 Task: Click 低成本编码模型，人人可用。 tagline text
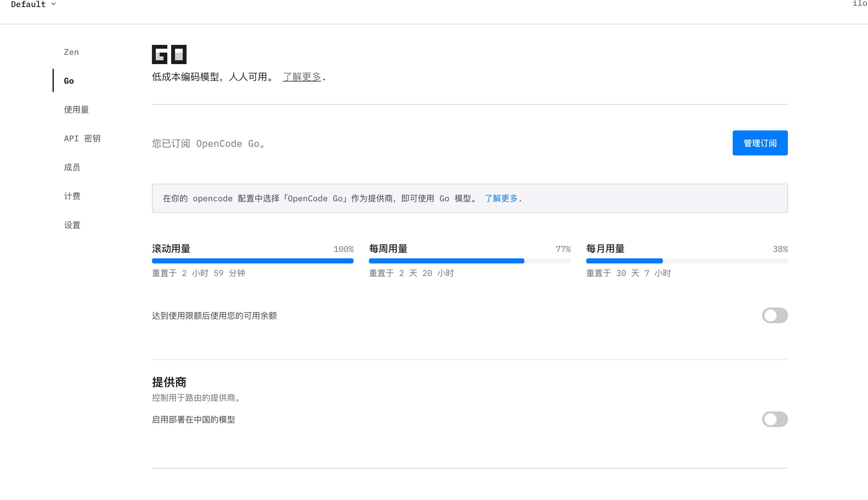(213, 77)
